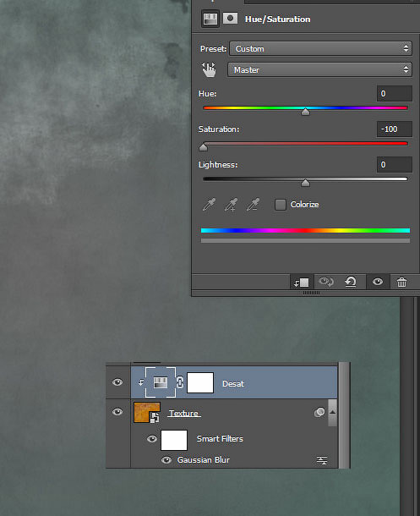Viewport: 420px width, 516px height.
Task: Click the rainbow color range bar
Action: point(305,230)
